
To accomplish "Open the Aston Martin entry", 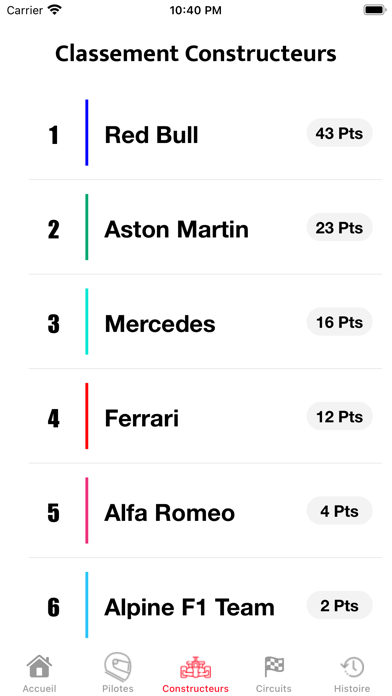I will (x=206, y=227).
